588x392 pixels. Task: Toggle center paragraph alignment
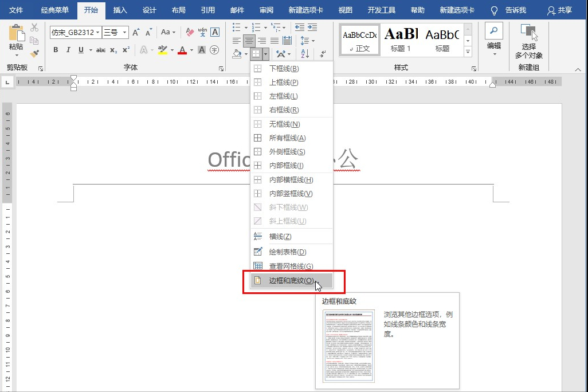click(x=249, y=41)
